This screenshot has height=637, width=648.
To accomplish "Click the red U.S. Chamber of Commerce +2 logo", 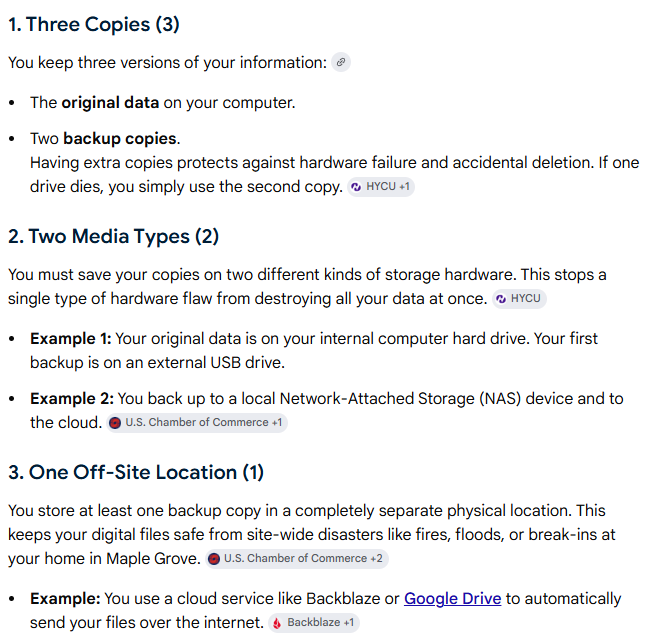I will pyautogui.click(x=214, y=559).
